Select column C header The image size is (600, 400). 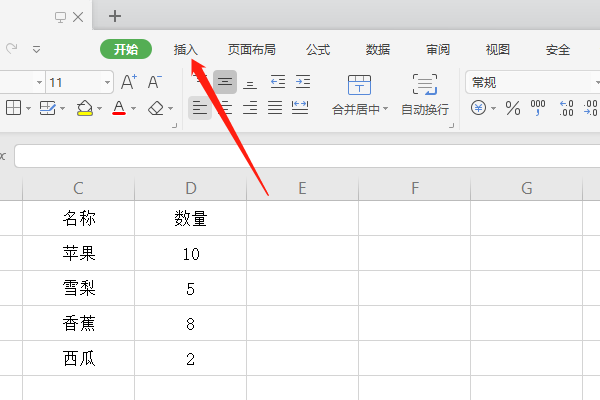[78, 188]
